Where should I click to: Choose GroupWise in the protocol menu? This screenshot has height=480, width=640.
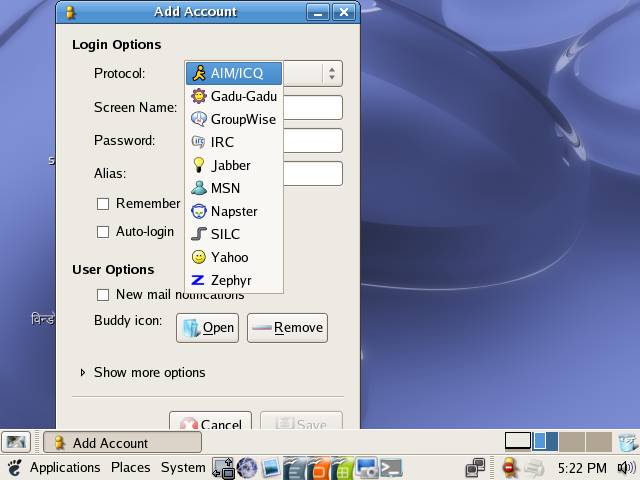pos(242,119)
